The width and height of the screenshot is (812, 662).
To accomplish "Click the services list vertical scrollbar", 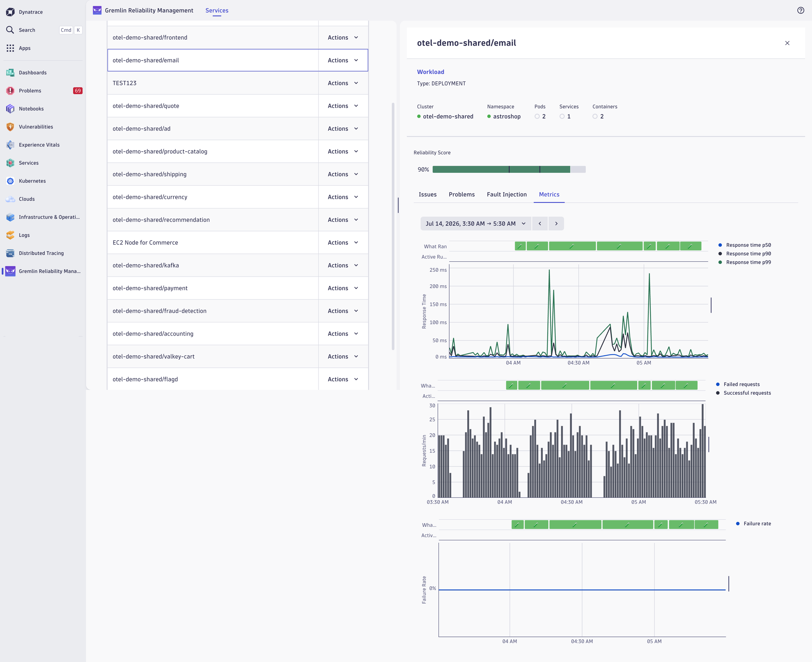I will pyautogui.click(x=393, y=226).
